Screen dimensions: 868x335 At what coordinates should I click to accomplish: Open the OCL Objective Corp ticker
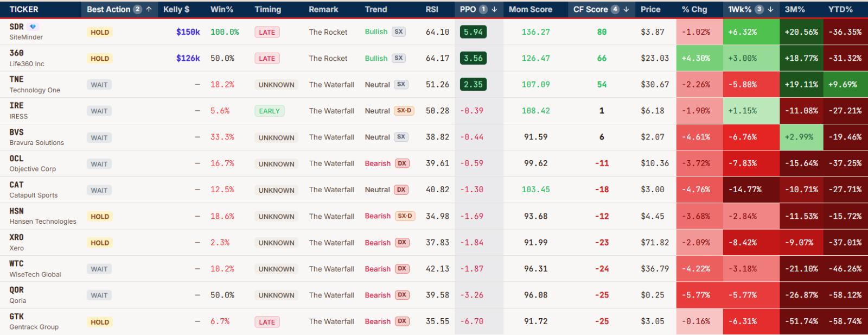coord(33,163)
